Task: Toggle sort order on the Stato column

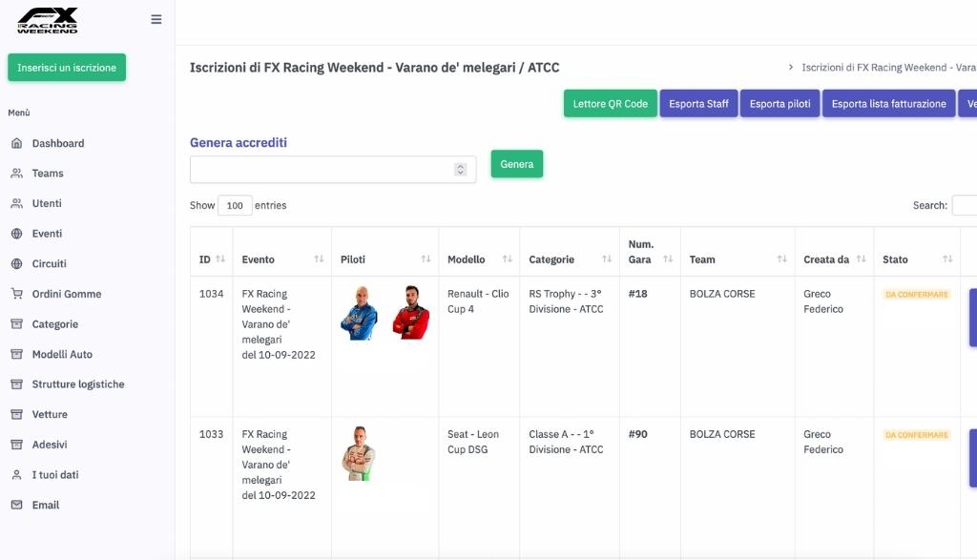Action: (947, 259)
